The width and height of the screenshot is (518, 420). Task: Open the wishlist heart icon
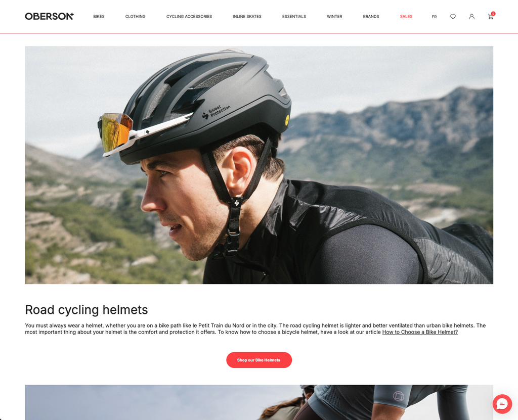point(453,17)
